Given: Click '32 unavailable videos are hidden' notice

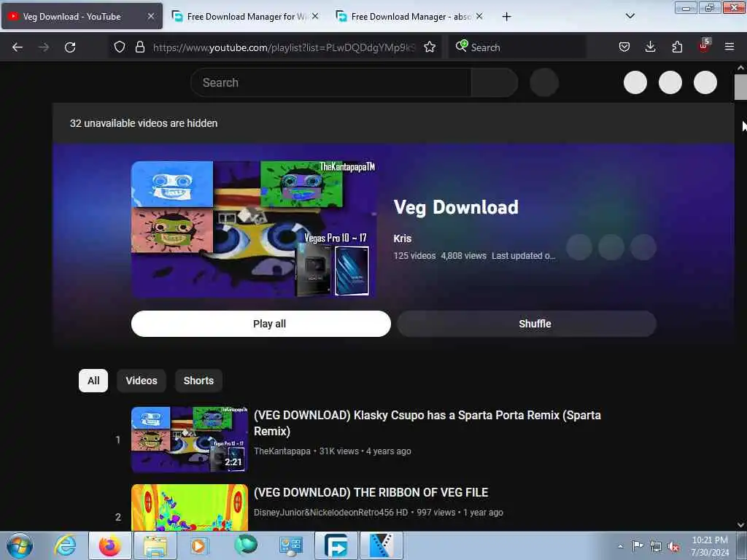Looking at the screenshot, I should point(144,123).
